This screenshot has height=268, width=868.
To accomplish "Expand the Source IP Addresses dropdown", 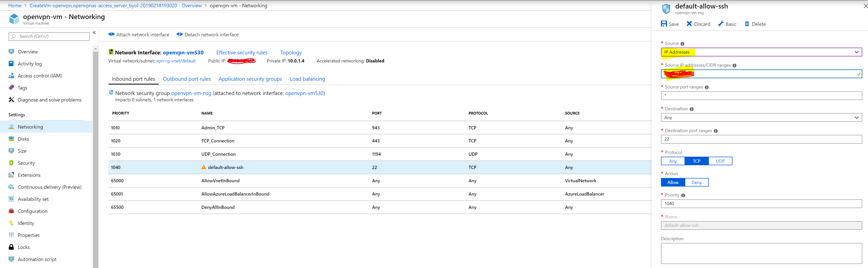I will pyautogui.click(x=761, y=52).
